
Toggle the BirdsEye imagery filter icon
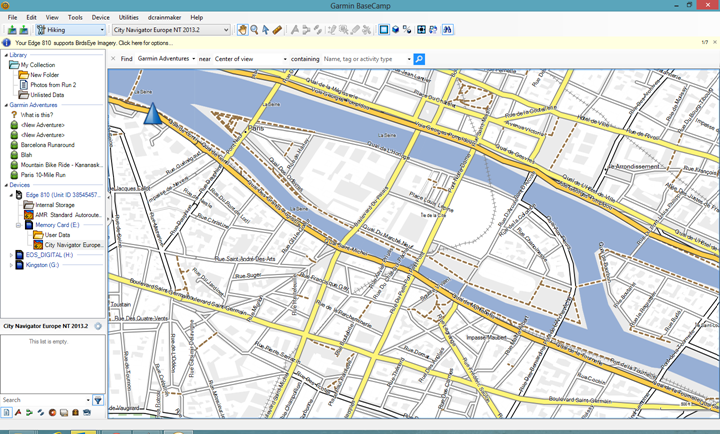87,412
